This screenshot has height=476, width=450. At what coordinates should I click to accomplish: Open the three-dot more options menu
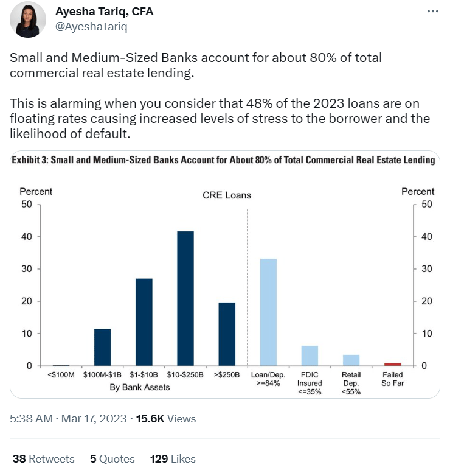432,11
